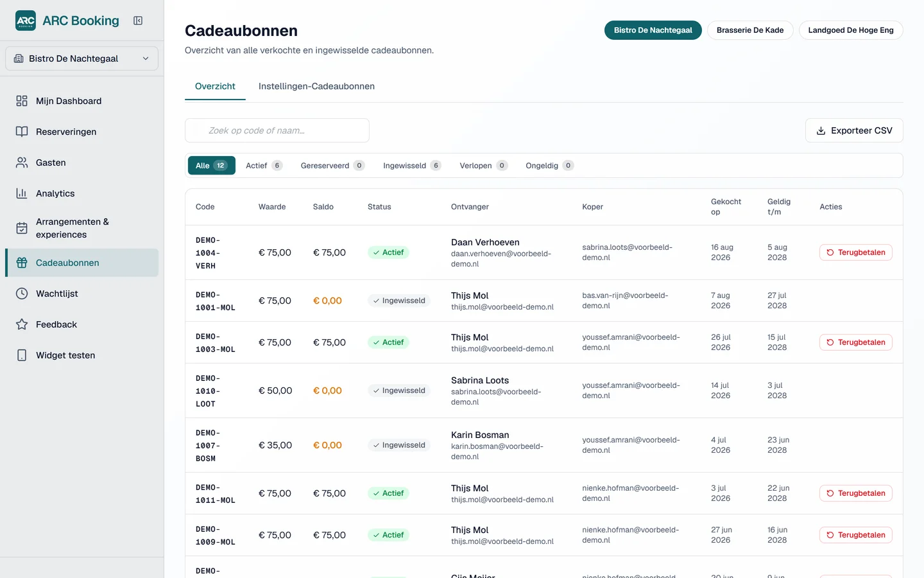Viewport: 924px width, 578px height.
Task: Click the Arrangementen calendar icon
Action: pos(22,228)
